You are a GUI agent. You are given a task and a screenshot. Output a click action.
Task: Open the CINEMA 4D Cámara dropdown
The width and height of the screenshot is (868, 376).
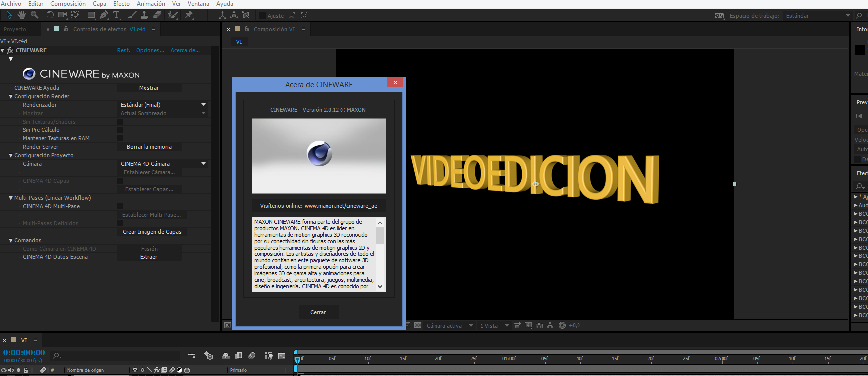pos(163,164)
